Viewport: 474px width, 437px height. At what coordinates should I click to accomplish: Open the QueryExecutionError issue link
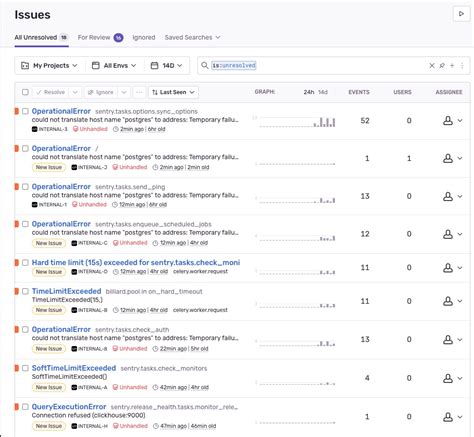coord(69,407)
